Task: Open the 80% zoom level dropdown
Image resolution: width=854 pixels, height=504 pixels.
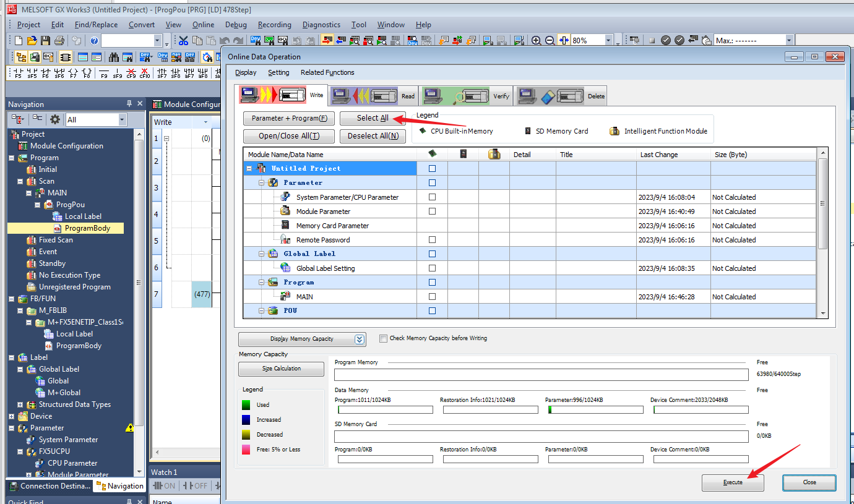Action: [608, 41]
